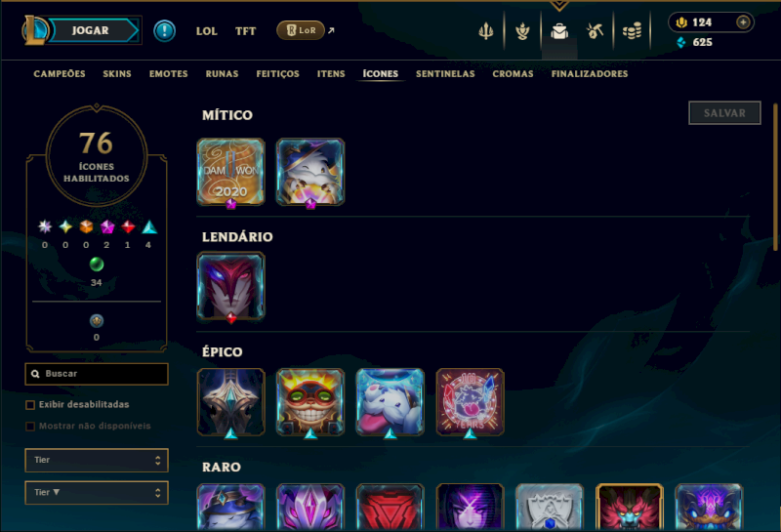The height and width of the screenshot is (532, 781).
Task: Open the Loot hammer icon
Action: (x=595, y=31)
